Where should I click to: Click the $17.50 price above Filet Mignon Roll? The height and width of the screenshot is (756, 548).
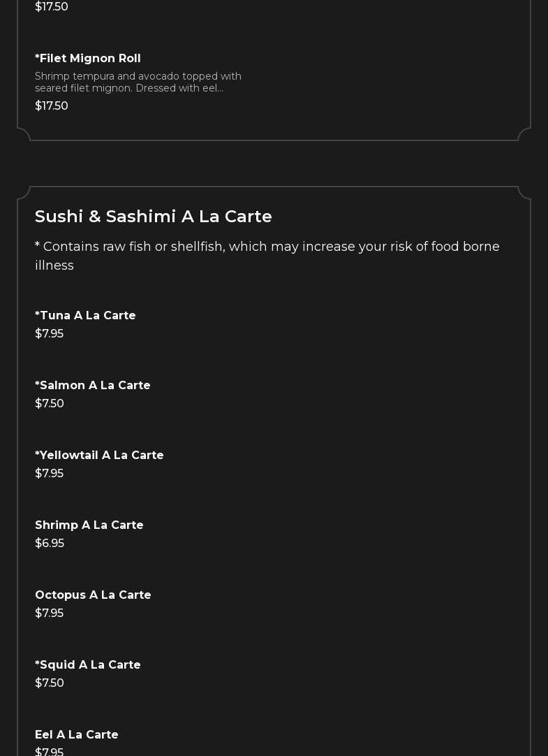point(52,7)
